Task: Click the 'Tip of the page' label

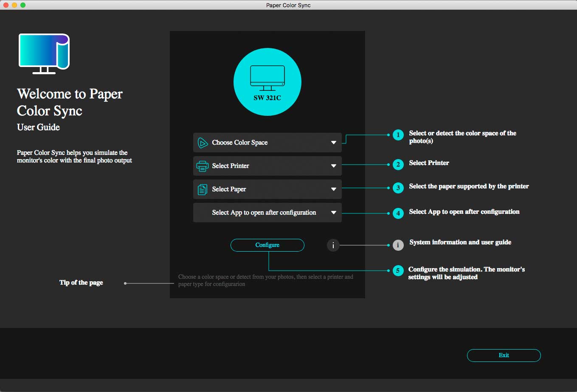Action: coord(81,283)
